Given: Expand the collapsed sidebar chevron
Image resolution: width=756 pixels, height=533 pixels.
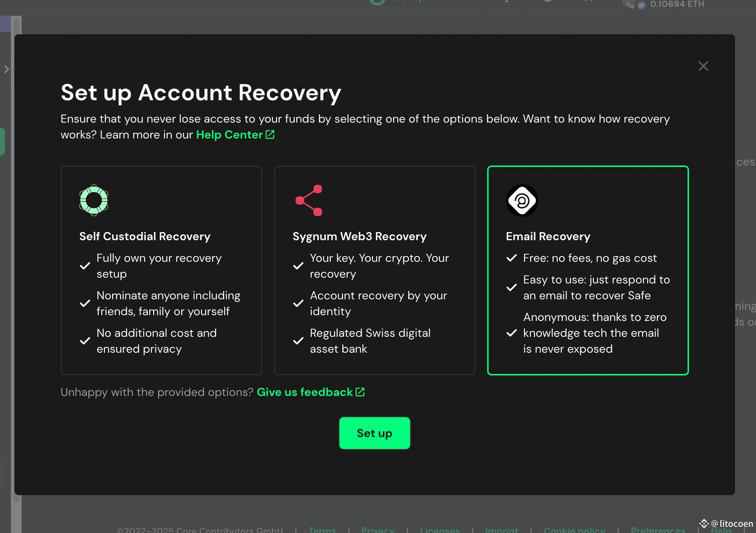Looking at the screenshot, I should 6,69.
